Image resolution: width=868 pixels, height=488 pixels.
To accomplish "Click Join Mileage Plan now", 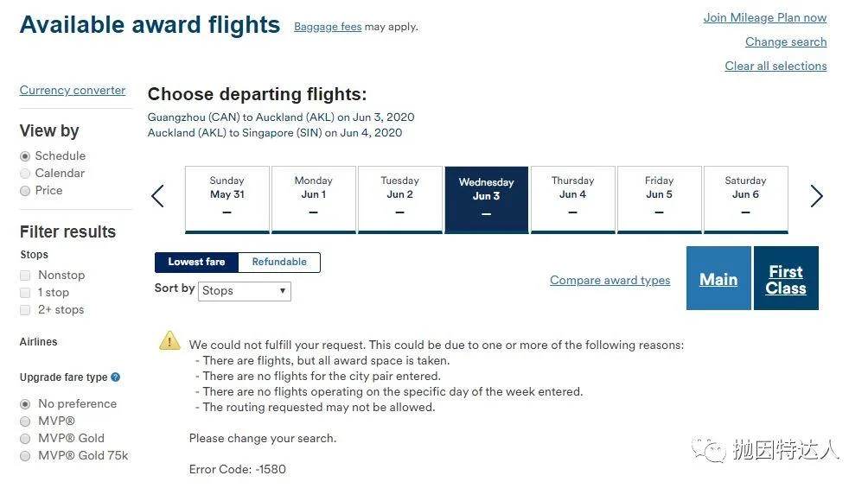I will coord(765,17).
